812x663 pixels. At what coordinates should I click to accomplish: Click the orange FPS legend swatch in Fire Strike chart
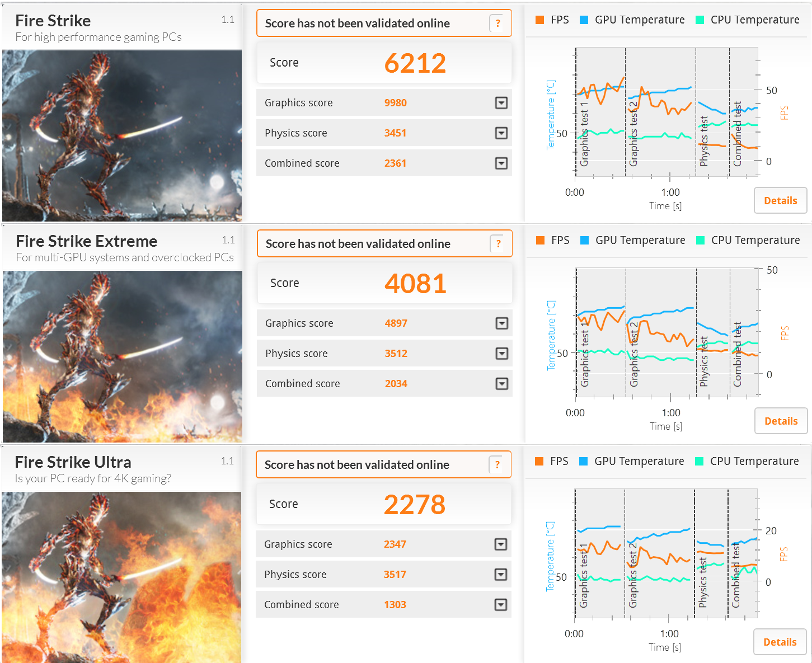pos(540,20)
